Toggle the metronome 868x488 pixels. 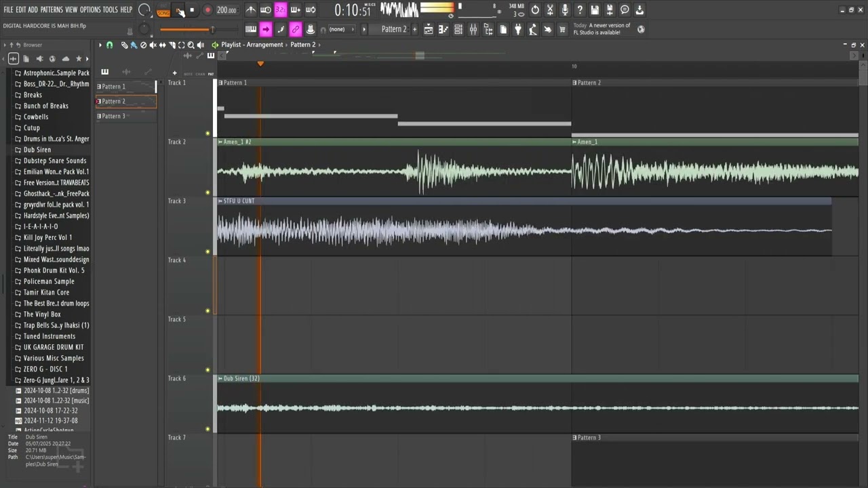pyautogui.click(x=251, y=9)
